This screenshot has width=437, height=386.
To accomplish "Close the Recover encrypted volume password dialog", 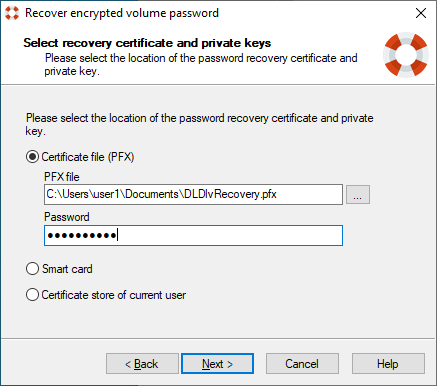I will click(x=421, y=13).
